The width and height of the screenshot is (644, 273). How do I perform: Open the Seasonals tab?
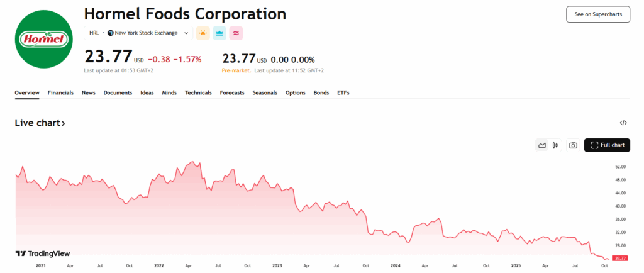pyautogui.click(x=265, y=92)
